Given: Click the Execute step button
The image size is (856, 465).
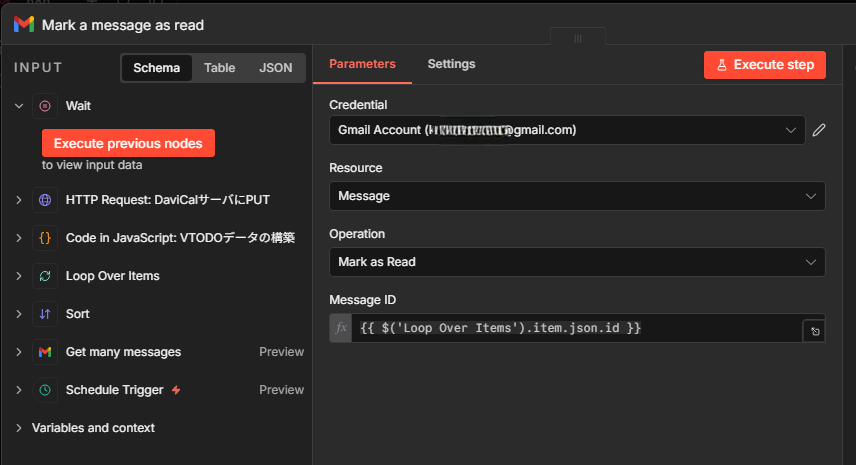Looking at the screenshot, I should pyautogui.click(x=764, y=65).
